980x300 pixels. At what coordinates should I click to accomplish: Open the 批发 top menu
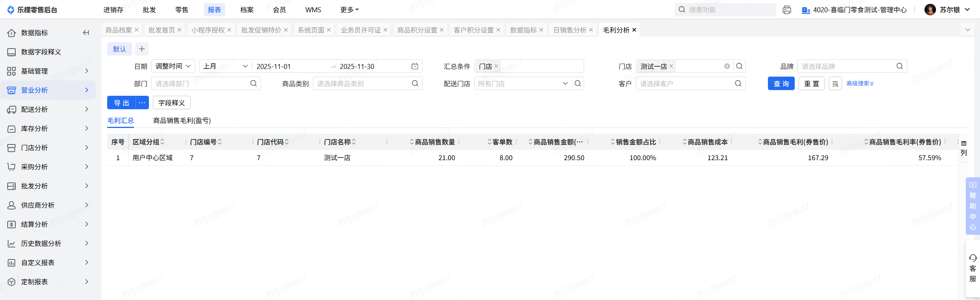click(149, 10)
